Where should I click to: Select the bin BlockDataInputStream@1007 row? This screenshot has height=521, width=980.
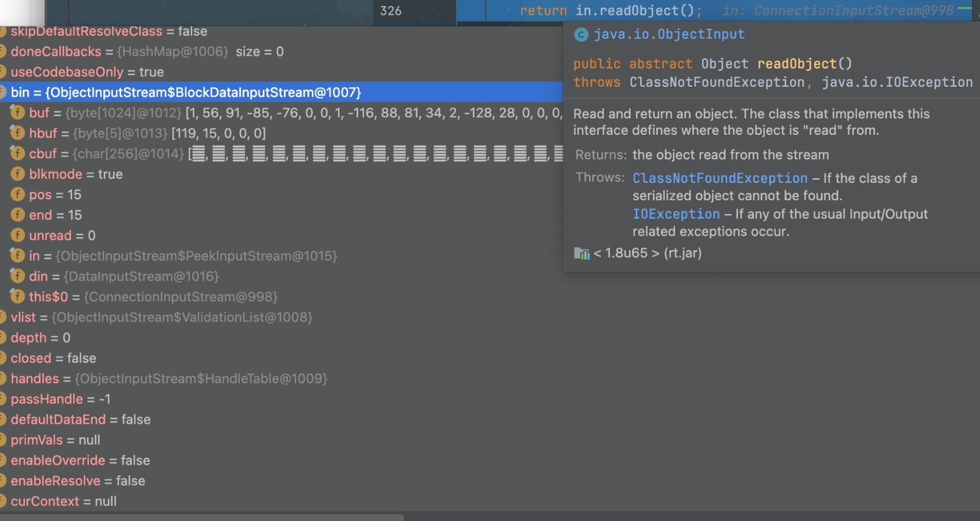(x=186, y=93)
